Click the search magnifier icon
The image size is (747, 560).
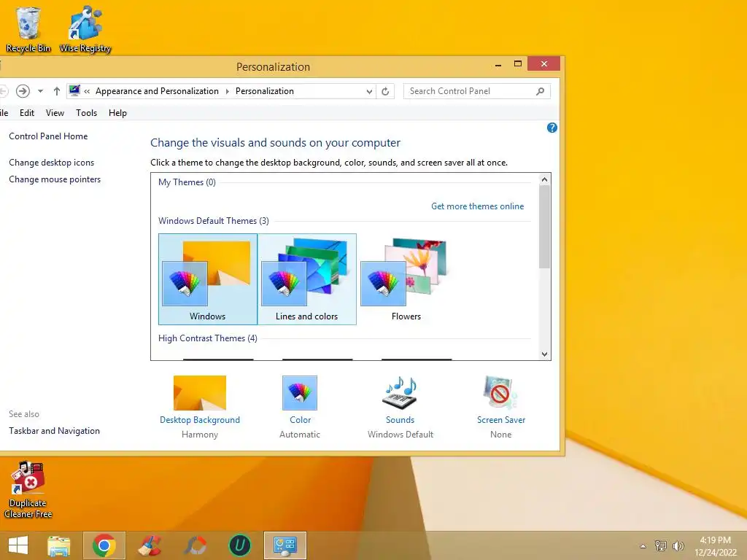pos(541,91)
